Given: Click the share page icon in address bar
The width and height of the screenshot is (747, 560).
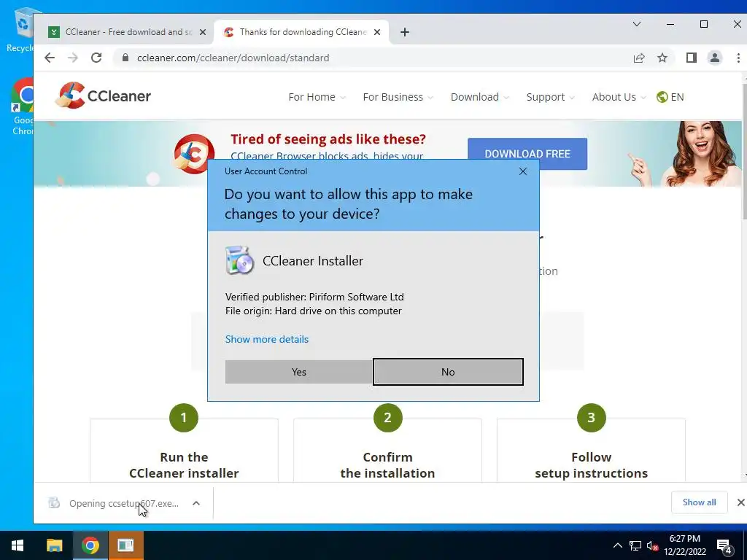Looking at the screenshot, I should tap(639, 58).
